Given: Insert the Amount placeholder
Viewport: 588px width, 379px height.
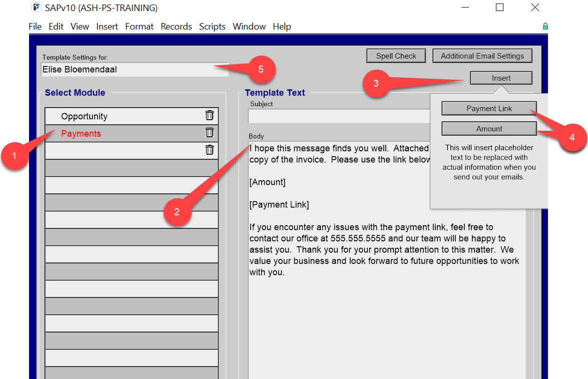Looking at the screenshot, I should pos(489,129).
